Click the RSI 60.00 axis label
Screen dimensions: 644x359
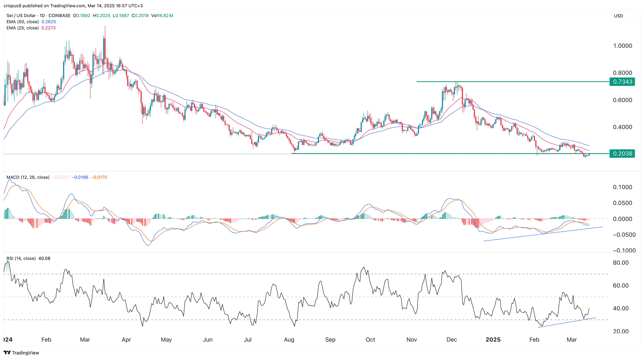click(621, 286)
